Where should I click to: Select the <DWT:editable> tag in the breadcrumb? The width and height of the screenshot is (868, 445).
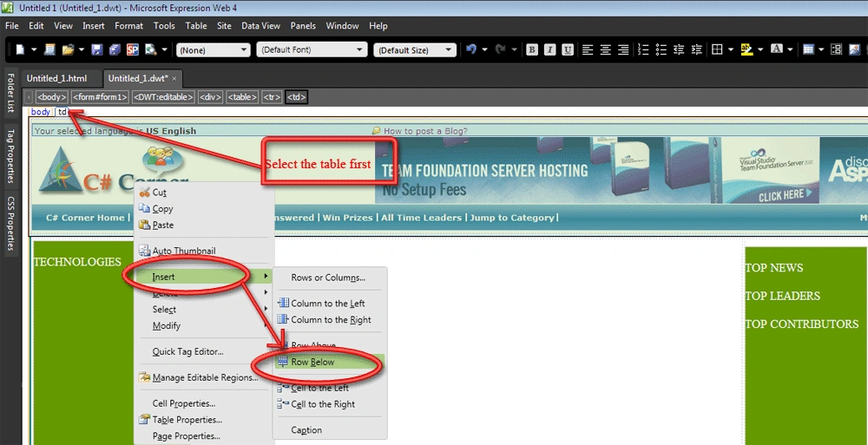(163, 97)
